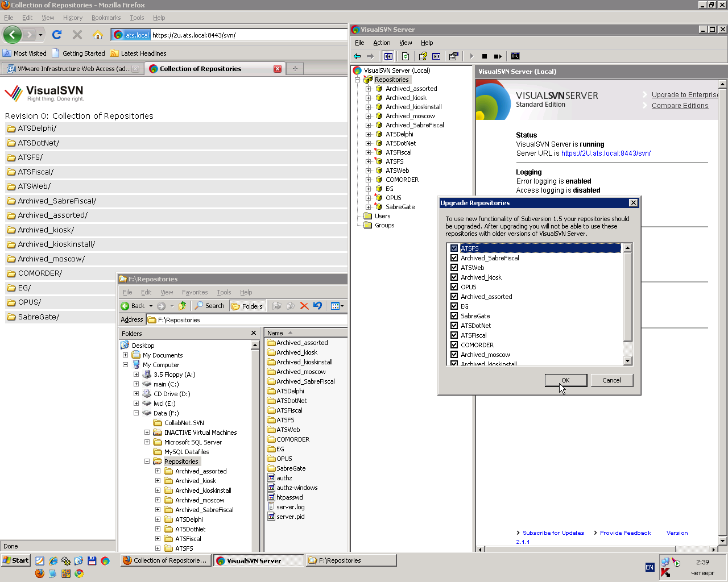This screenshot has height=582, width=728.
Task: Open Firefox History menu
Action: [x=73, y=18]
